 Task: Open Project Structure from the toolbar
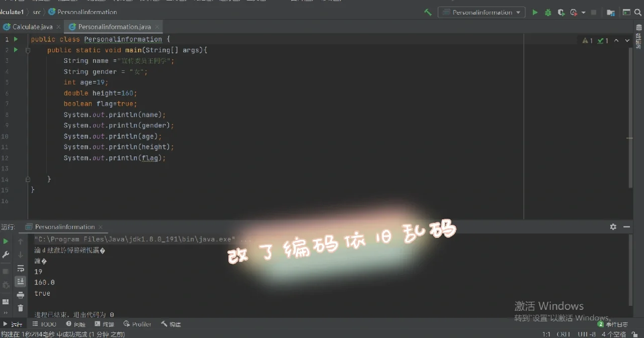[x=610, y=12]
